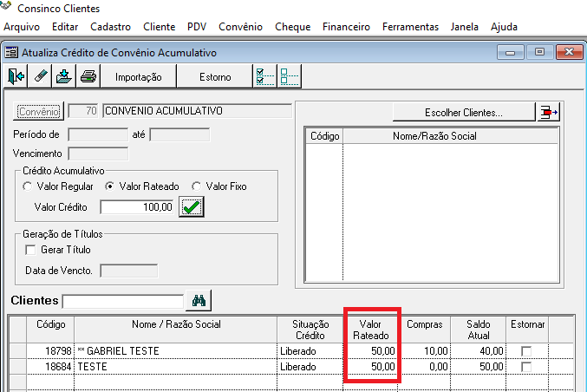
Task: Open the Cheque menu
Action: [293, 27]
